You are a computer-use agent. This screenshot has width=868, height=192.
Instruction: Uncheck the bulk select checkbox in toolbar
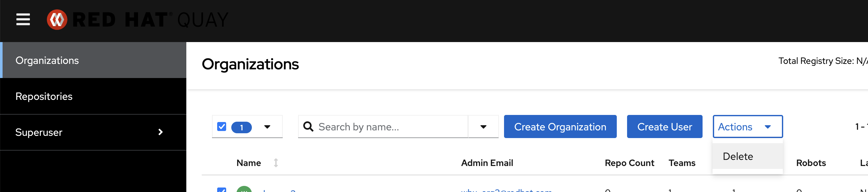click(x=222, y=127)
